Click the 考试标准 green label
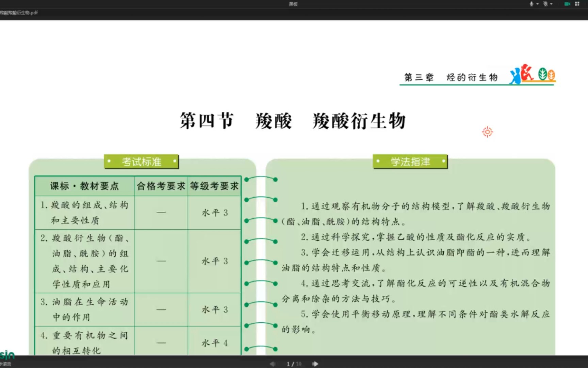 point(142,162)
